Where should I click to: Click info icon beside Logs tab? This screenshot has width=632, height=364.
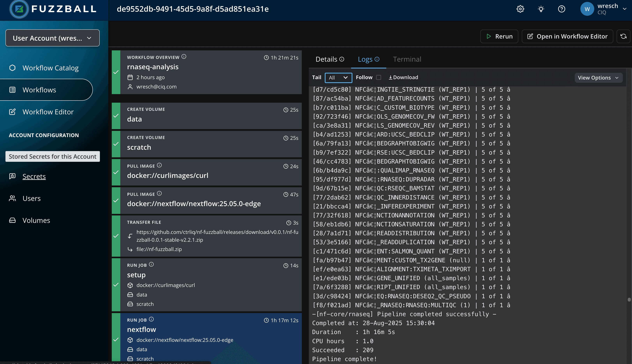point(377,59)
